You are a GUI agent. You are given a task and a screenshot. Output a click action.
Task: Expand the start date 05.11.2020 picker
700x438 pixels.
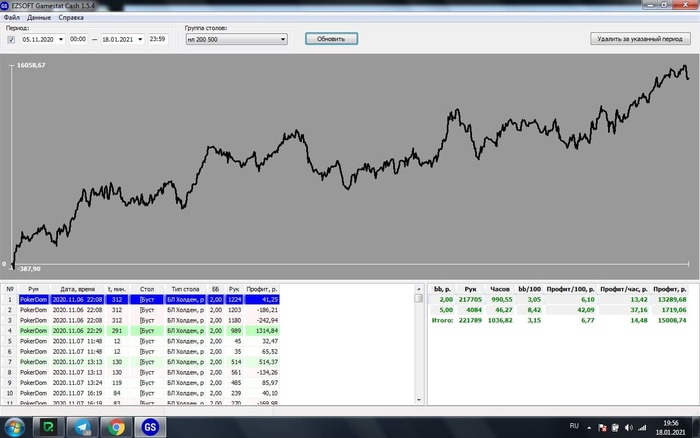click(x=61, y=39)
